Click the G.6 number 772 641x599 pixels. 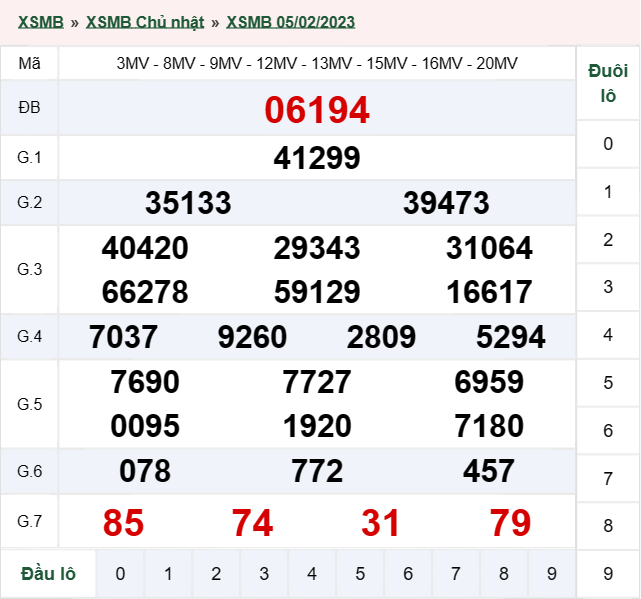click(x=317, y=471)
